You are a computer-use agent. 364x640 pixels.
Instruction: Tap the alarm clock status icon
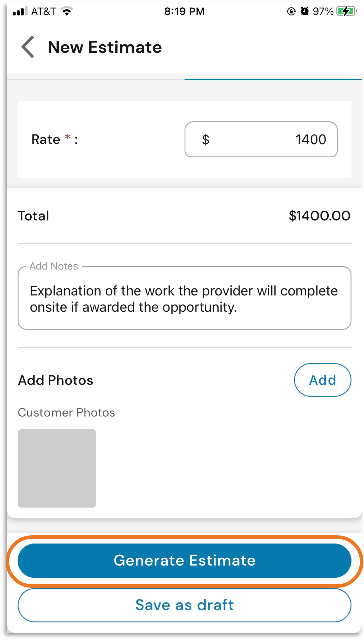point(304,11)
